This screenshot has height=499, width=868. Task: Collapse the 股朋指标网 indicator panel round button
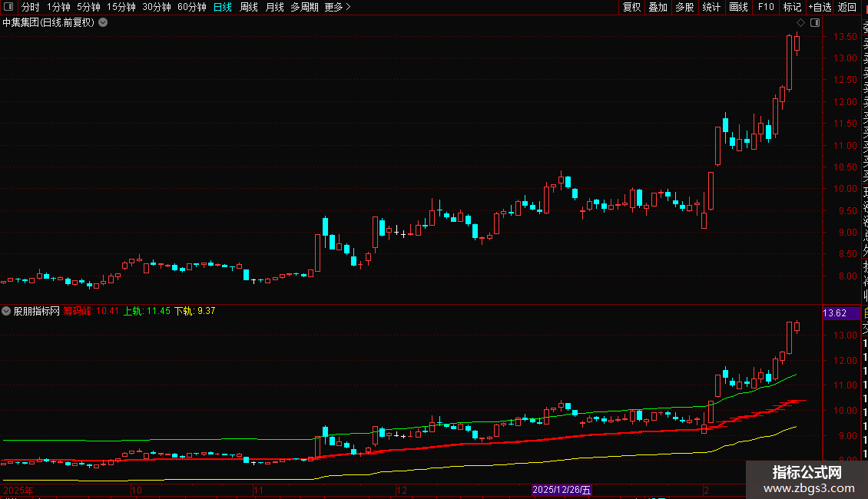(x=6, y=311)
